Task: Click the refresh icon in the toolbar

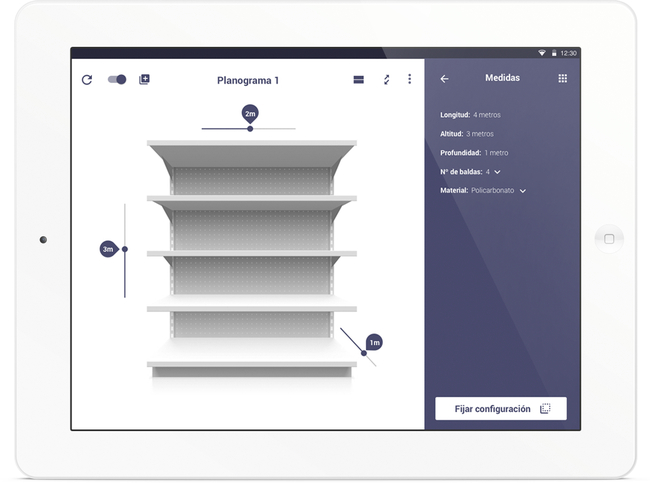Action: 87,80
